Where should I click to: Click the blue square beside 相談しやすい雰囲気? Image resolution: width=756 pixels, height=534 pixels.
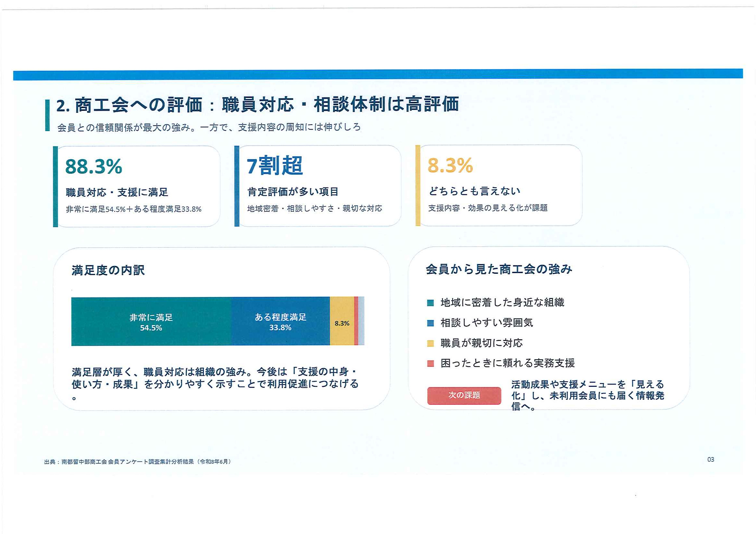(430, 323)
